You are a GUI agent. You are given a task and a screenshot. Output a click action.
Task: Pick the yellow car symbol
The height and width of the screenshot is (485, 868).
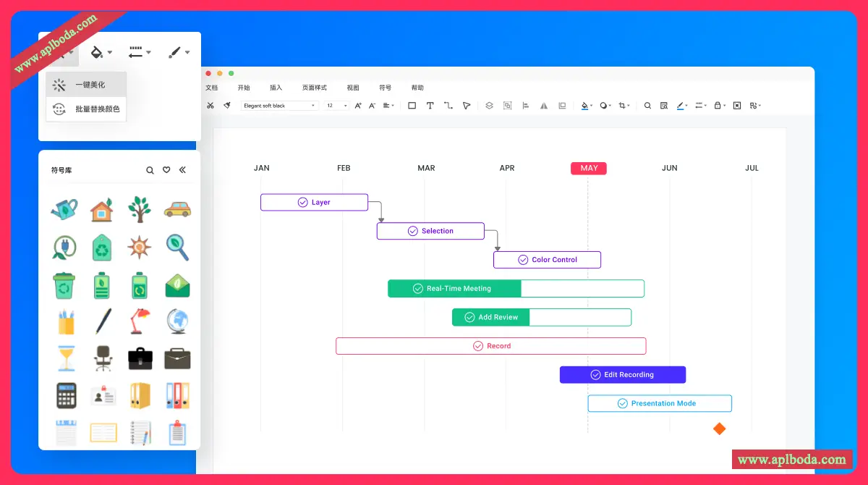[177, 209]
